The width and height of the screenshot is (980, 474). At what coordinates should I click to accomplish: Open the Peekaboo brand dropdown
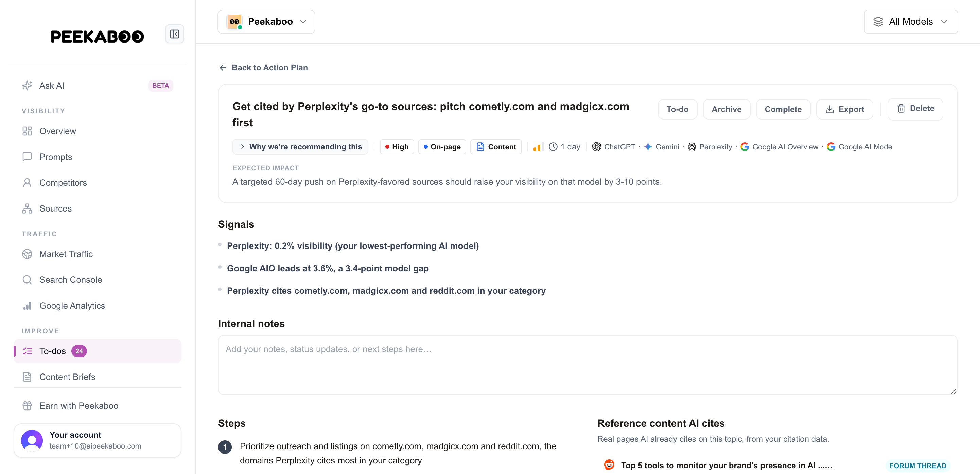click(x=266, y=22)
